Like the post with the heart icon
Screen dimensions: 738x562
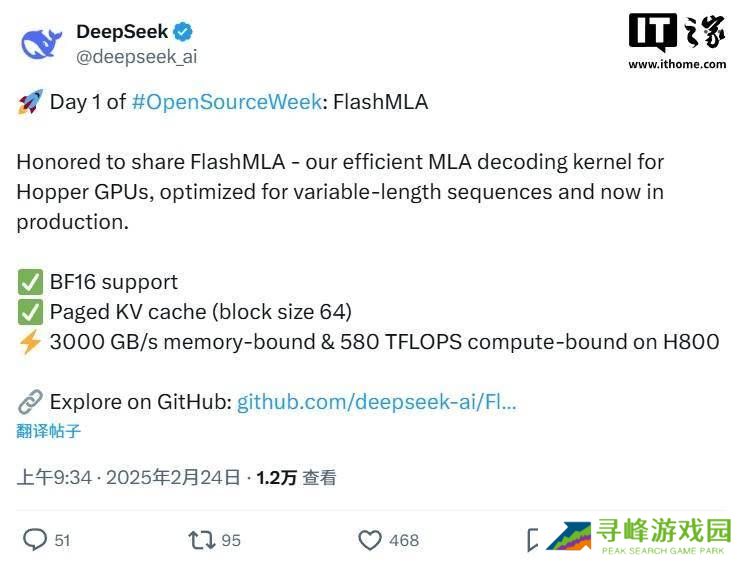click(x=370, y=540)
